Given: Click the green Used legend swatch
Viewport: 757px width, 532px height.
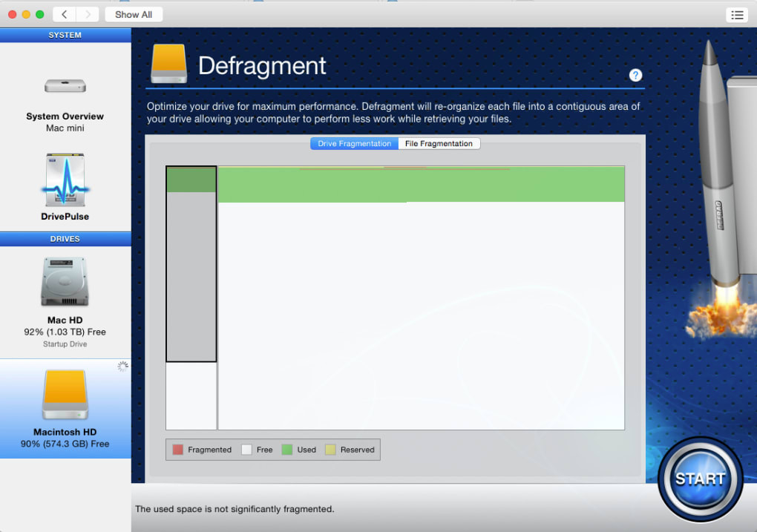Looking at the screenshot, I should tap(286, 450).
